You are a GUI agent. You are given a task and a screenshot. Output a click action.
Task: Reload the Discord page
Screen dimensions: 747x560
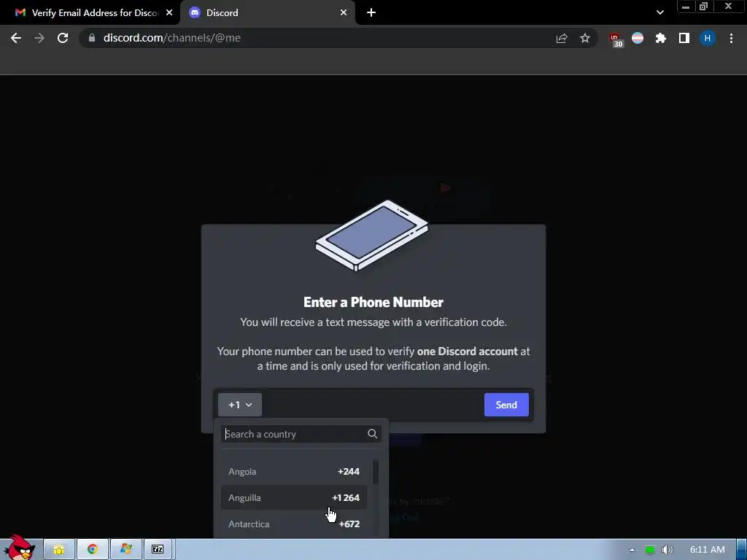(x=63, y=38)
